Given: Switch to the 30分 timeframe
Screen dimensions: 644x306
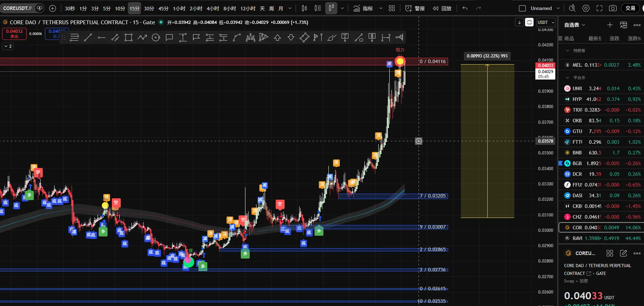Looking at the screenshot, I should pyautogui.click(x=149, y=8).
